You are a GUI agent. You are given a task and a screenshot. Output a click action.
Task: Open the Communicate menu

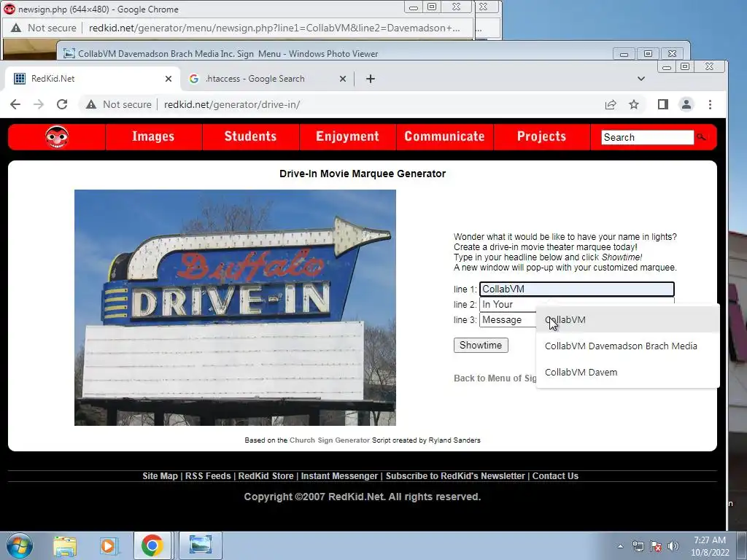444,136
